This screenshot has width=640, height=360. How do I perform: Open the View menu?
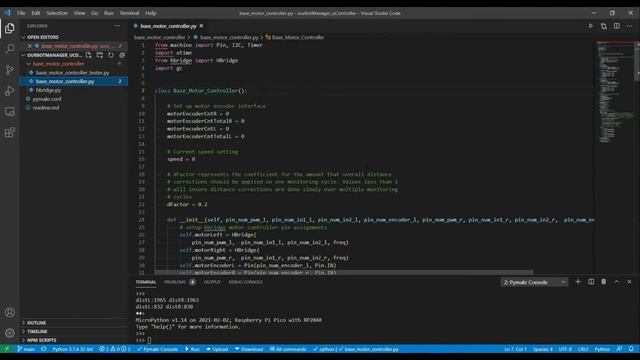(79, 13)
